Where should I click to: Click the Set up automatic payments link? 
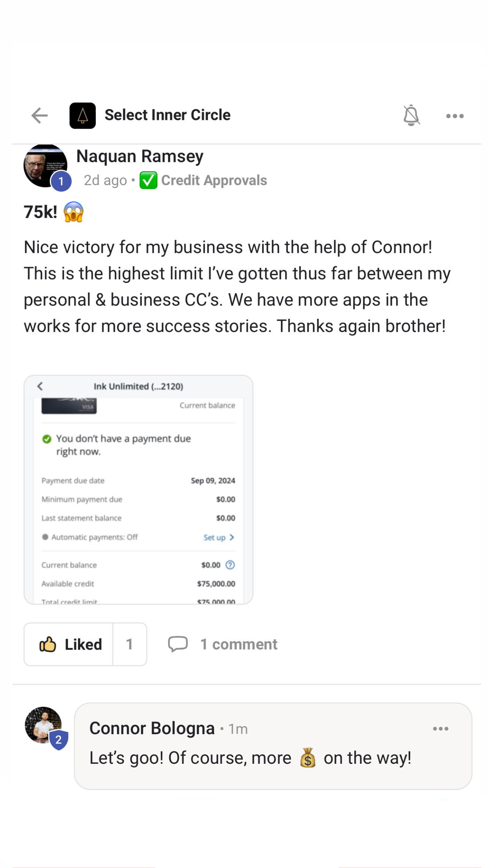[x=219, y=537]
